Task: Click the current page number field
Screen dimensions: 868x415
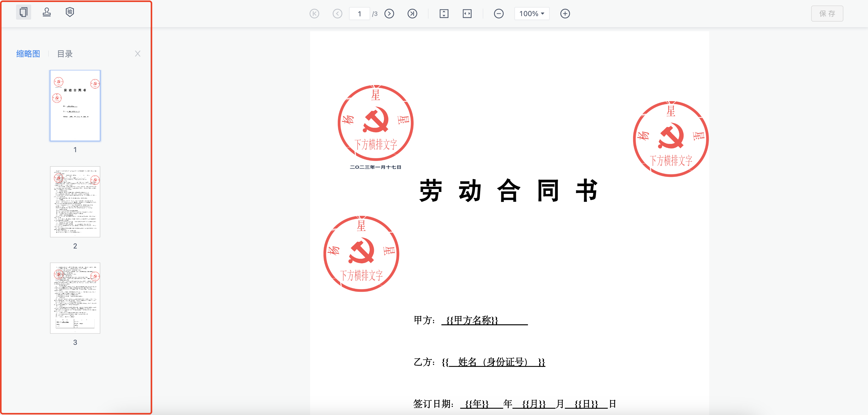Action: point(359,14)
